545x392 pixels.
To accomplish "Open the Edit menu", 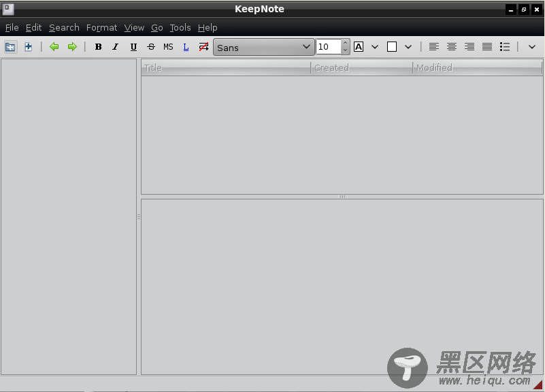I will (34, 27).
